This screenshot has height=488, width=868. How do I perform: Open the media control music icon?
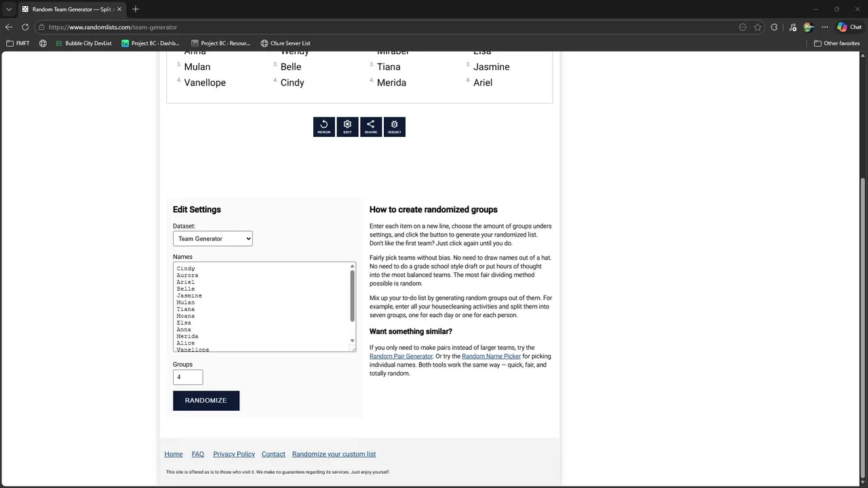792,27
